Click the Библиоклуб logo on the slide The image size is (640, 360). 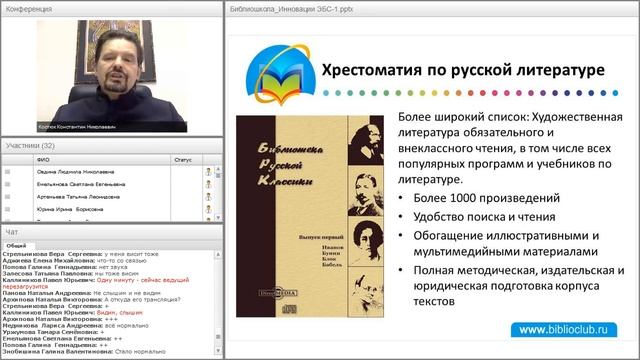pos(280,75)
